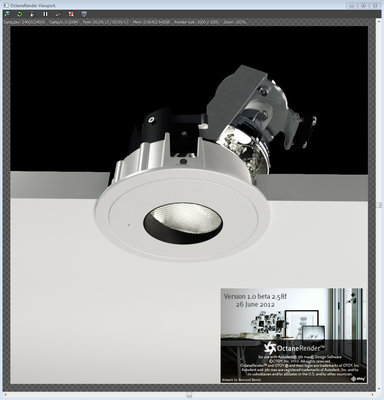Image resolution: width=384 pixels, height=400 pixels.
Task: Click the blue monitor display toolbar icon
Action: (84, 14)
